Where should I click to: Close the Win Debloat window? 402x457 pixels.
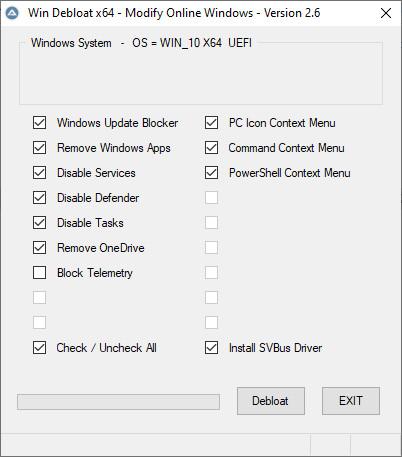386,13
